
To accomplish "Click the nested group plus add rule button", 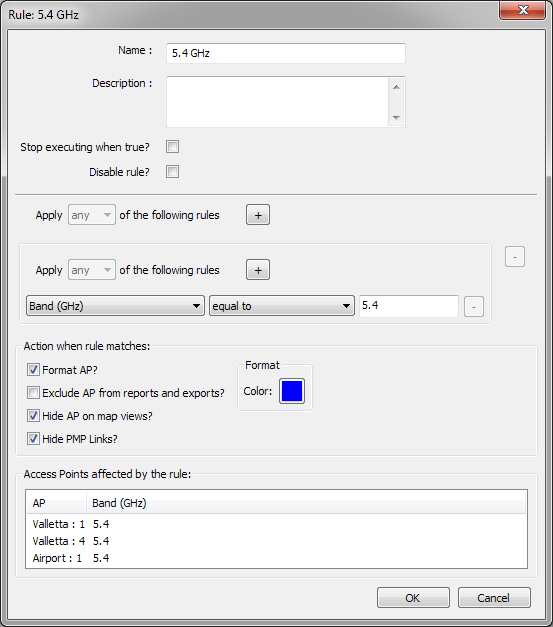I will click(258, 270).
